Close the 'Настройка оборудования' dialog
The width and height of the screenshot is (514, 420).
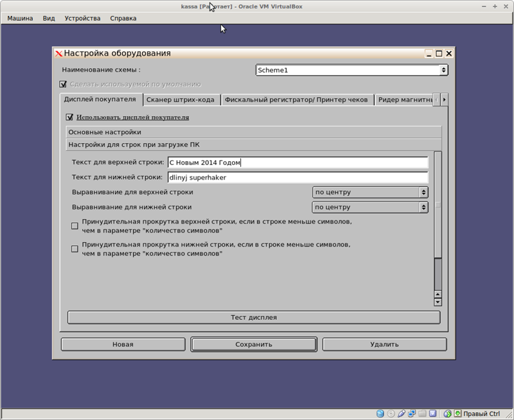coord(449,53)
